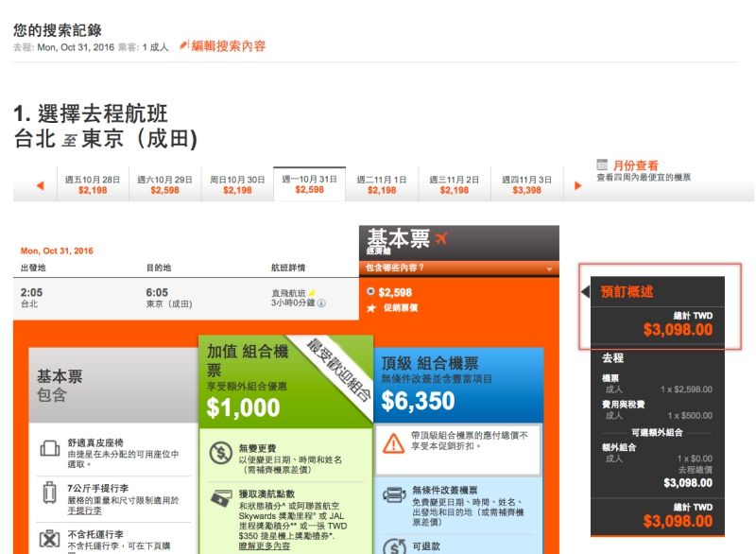This screenshot has width=756, height=554.
Task: Select the 週二11月1日 date tab
Action: (382, 184)
